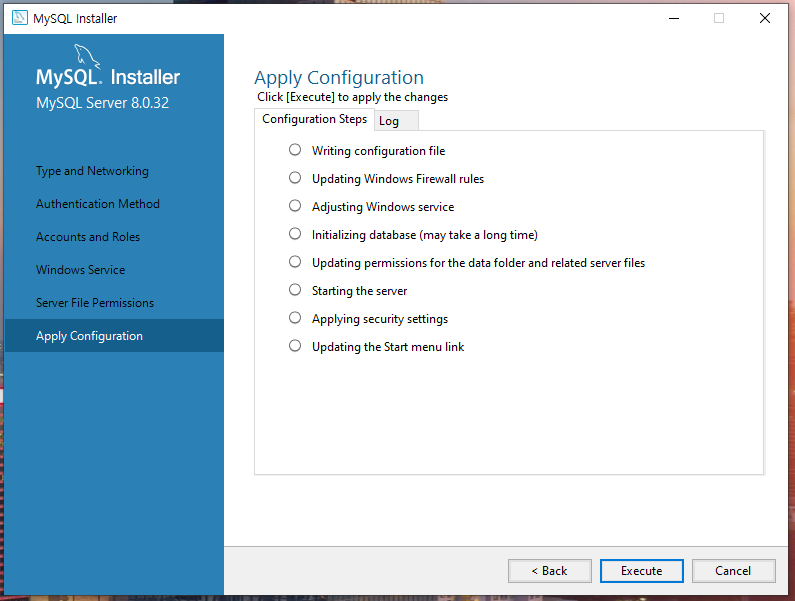Viewport: 795px width, 601px height.
Task: Open the Configuration Steps tab
Action: pyautogui.click(x=314, y=119)
